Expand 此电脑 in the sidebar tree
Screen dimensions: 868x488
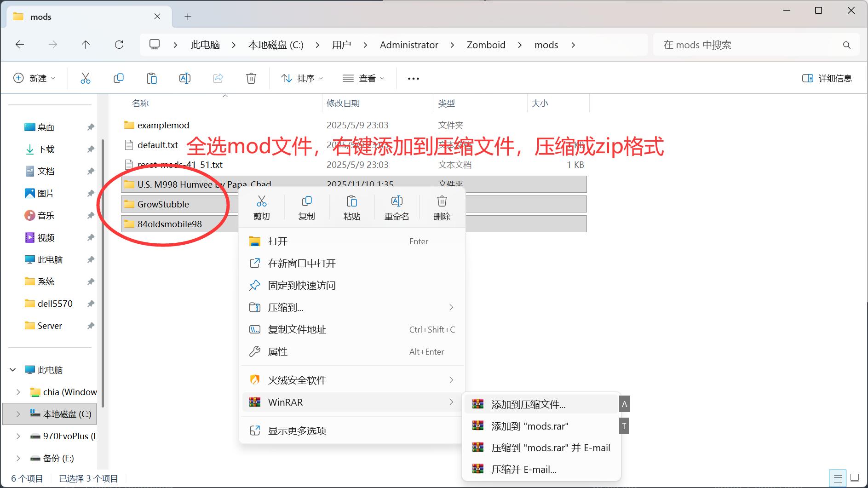(12, 369)
